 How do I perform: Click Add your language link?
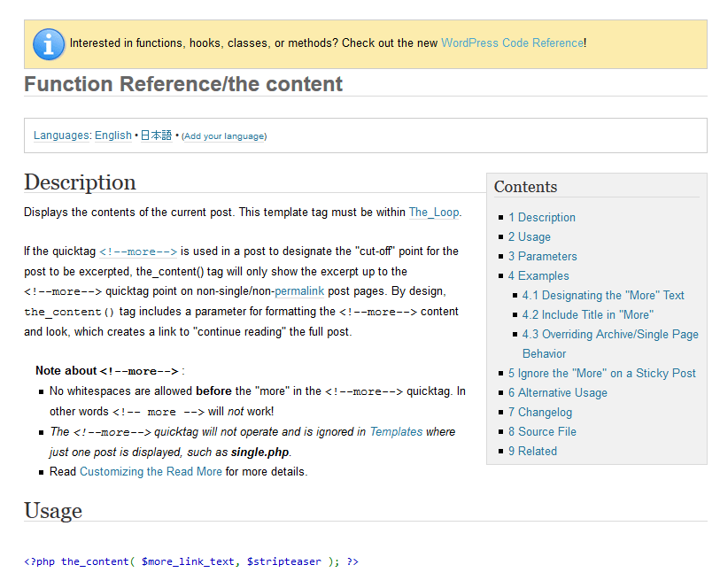(224, 136)
